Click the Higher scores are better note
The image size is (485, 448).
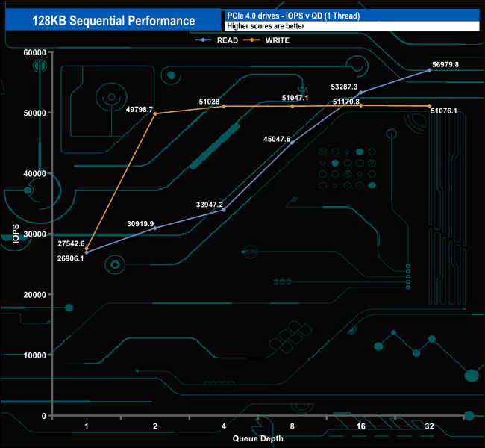pyautogui.click(x=266, y=26)
